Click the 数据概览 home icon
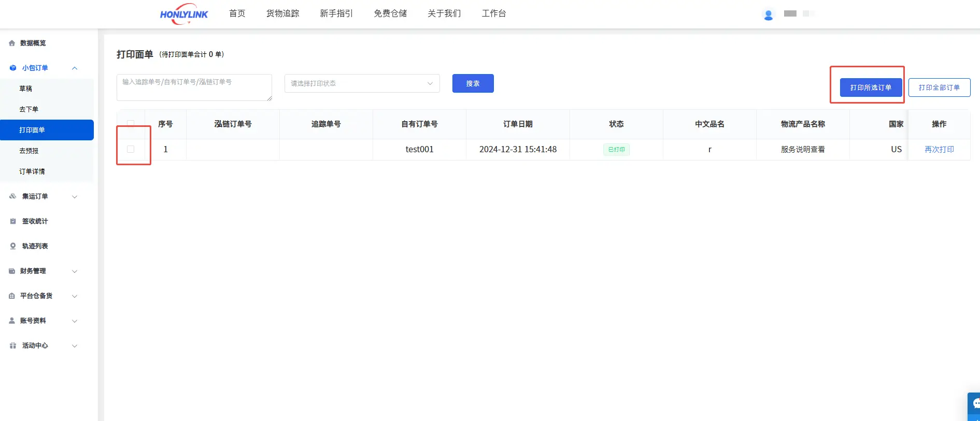The height and width of the screenshot is (421, 980). (x=12, y=43)
